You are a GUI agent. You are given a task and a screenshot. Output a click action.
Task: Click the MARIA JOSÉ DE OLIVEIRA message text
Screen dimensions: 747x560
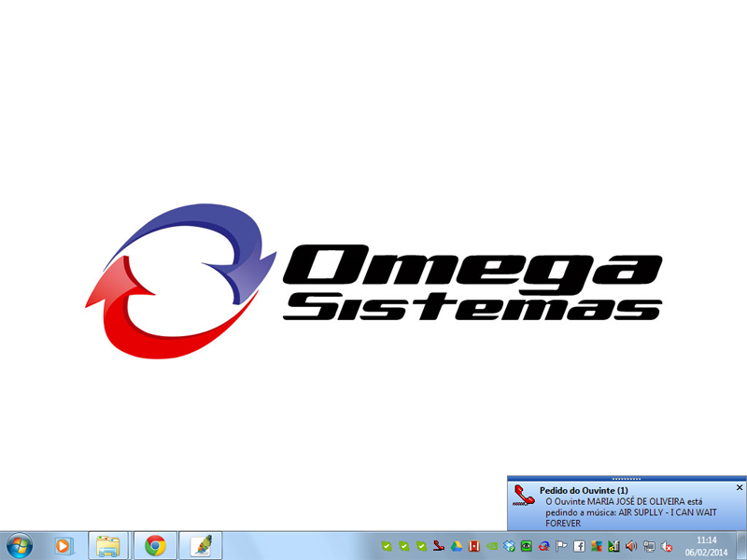[631, 512]
